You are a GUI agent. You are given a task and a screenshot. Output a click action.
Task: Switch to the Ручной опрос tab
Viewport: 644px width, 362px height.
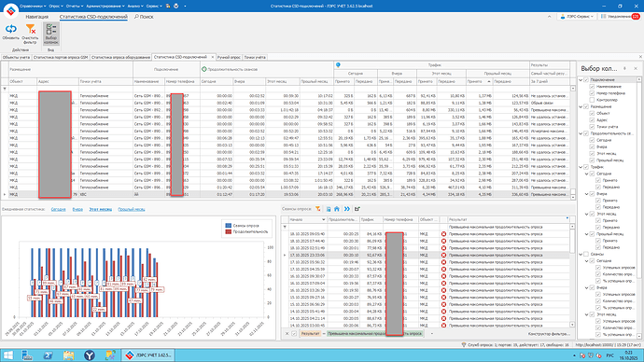point(229,57)
